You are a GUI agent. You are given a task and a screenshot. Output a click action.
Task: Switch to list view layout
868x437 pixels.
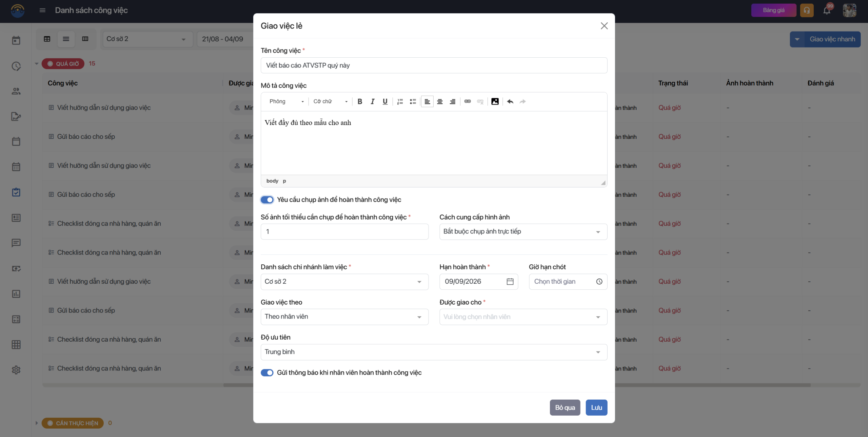[x=66, y=39]
